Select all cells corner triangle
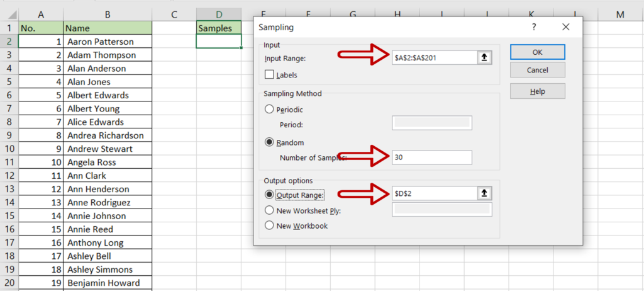 coord(13,15)
